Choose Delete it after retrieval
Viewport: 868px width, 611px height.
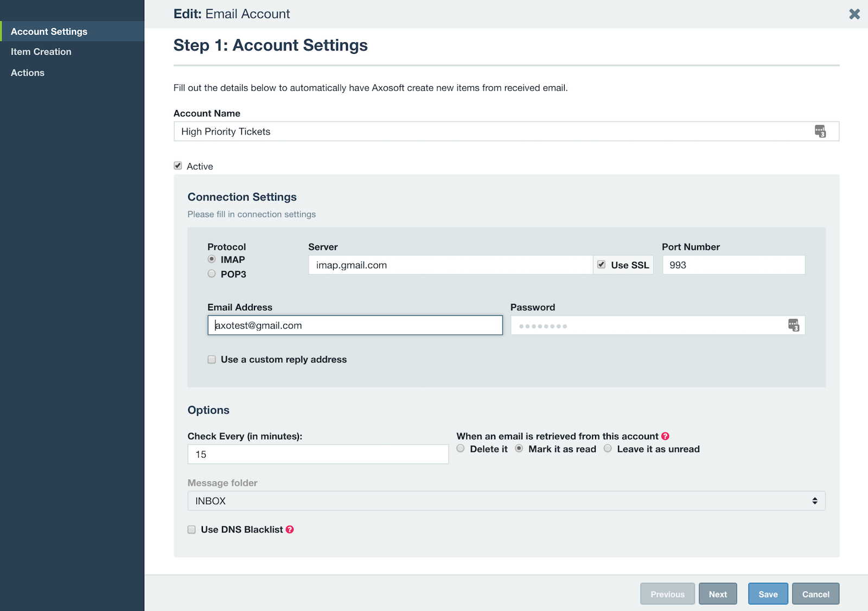(461, 449)
